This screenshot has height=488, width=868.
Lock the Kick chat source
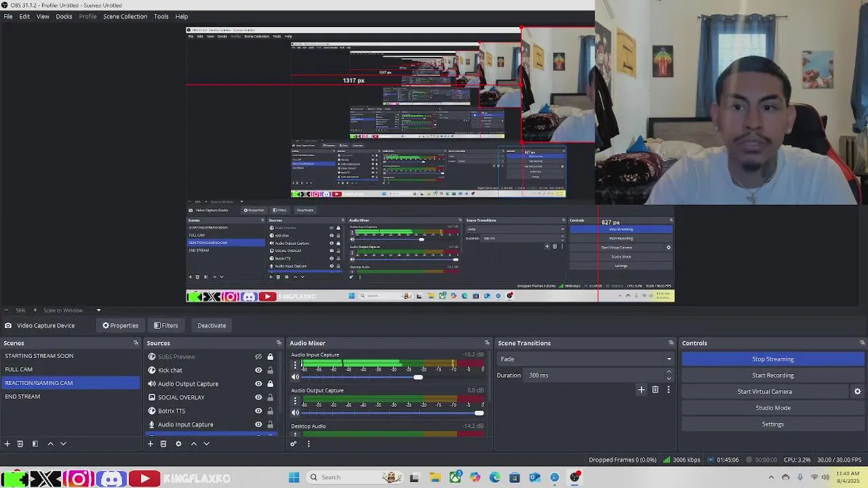pyautogui.click(x=270, y=370)
